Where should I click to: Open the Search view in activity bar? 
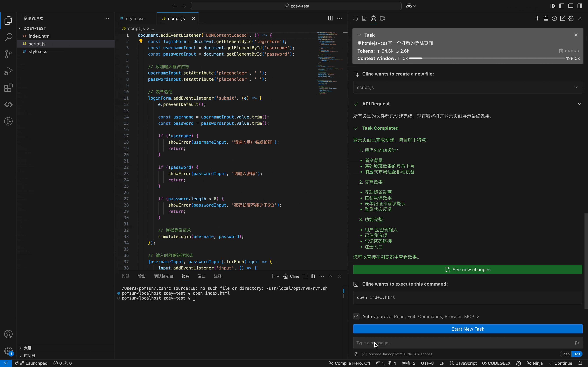8,37
